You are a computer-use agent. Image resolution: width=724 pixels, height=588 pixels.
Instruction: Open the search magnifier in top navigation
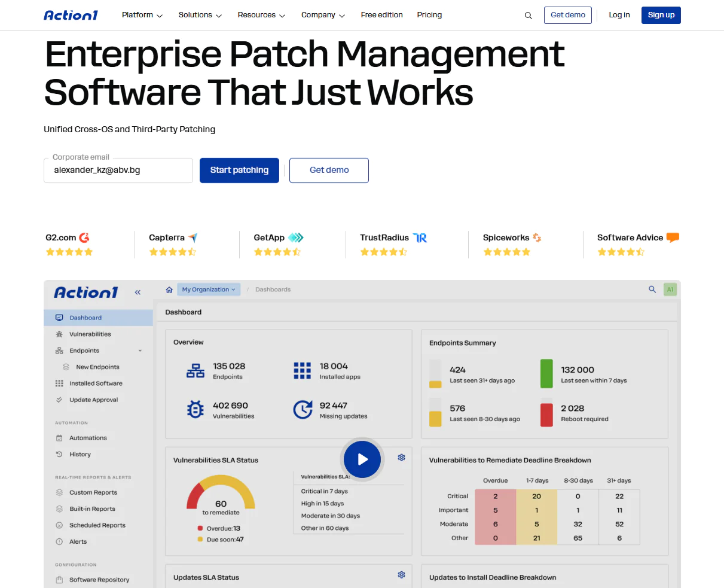click(x=528, y=16)
